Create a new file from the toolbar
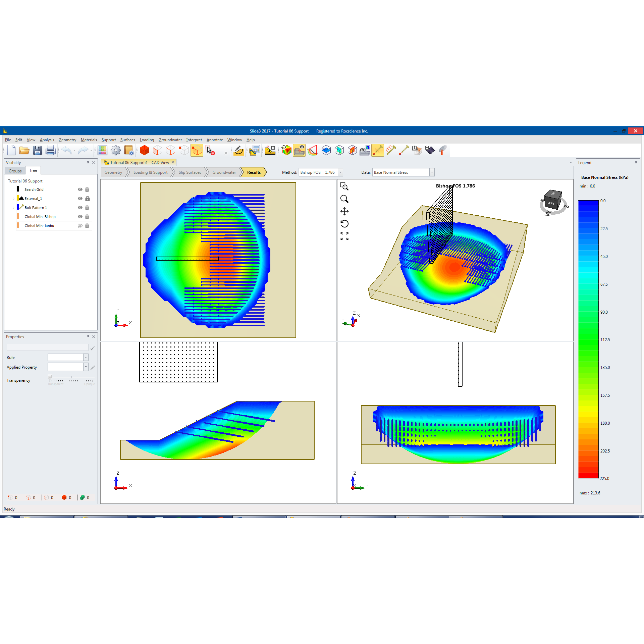The height and width of the screenshot is (644, 644). click(x=11, y=151)
